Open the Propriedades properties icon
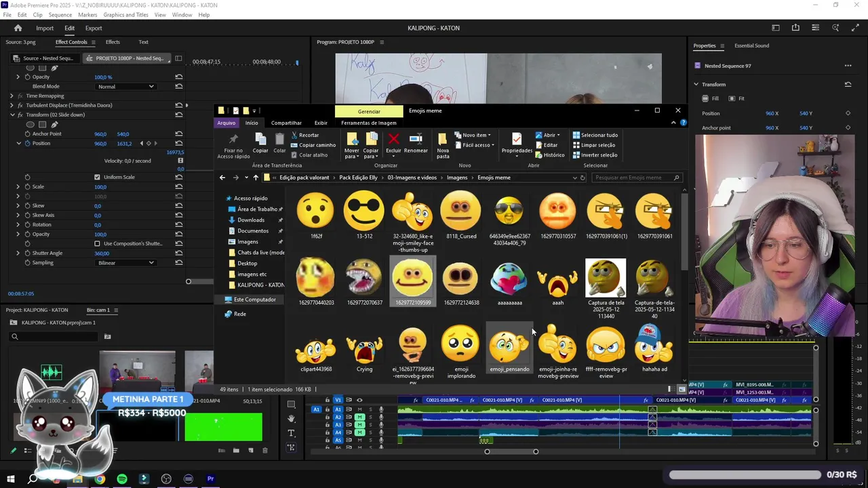The width and height of the screenshot is (868, 488). point(517,139)
